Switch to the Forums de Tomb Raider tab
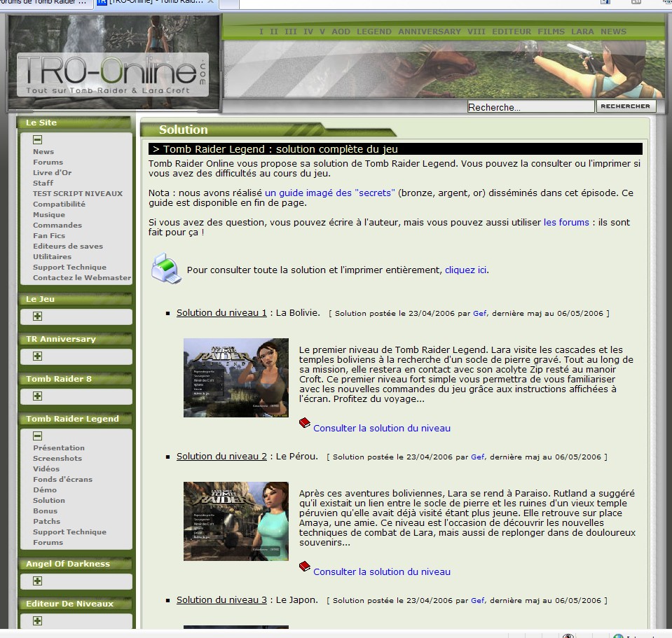This screenshot has height=638, width=672. pyautogui.click(x=45, y=4)
